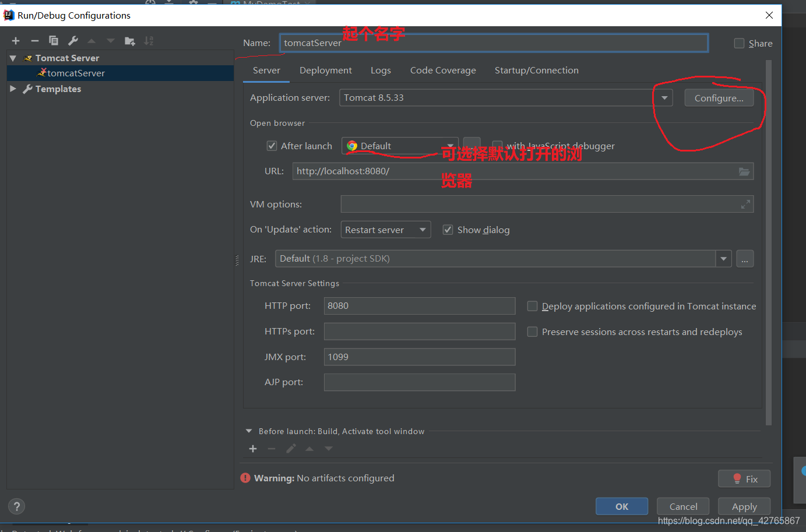Create new folder for configurations
Screen dimensions: 806x532
[x=130, y=41]
